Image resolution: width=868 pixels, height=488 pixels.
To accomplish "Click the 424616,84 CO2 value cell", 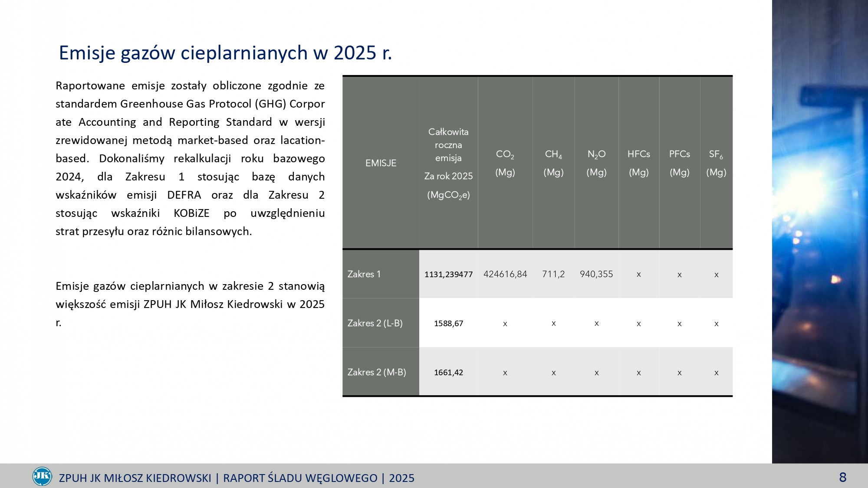I will (505, 274).
